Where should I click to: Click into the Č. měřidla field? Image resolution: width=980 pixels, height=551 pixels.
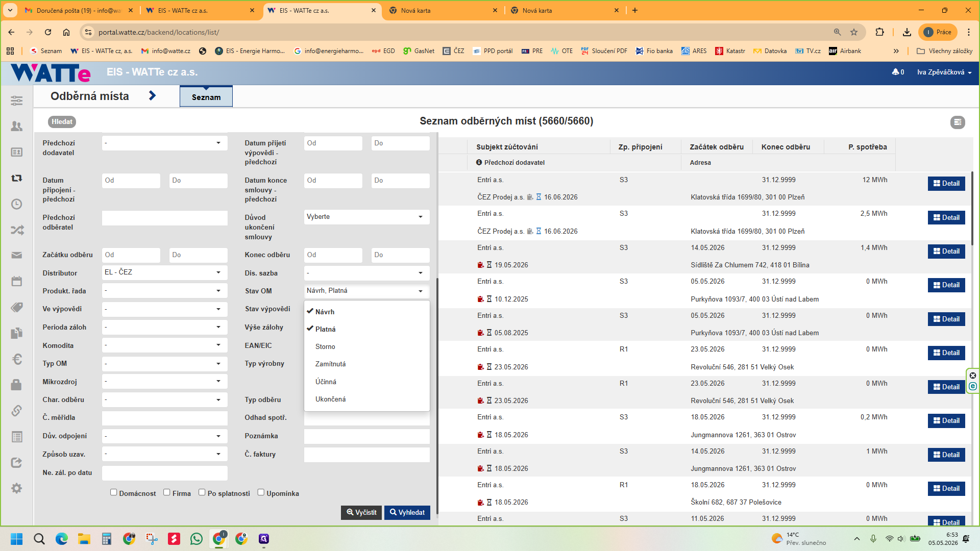165,418
